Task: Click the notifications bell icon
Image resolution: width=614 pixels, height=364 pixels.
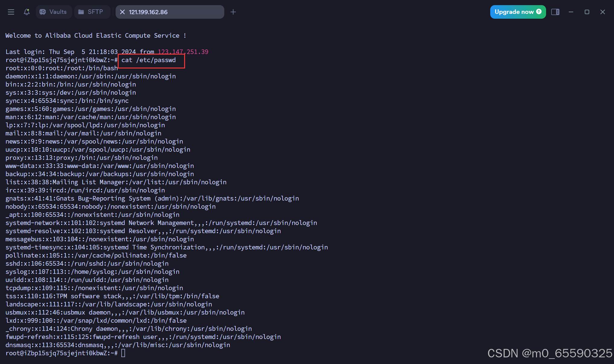Action: [27, 12]
